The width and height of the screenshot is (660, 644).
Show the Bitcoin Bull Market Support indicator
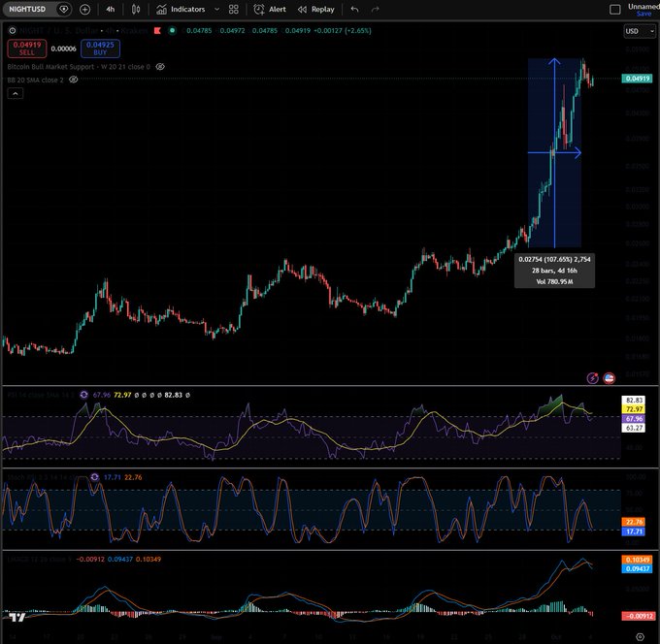160,67
